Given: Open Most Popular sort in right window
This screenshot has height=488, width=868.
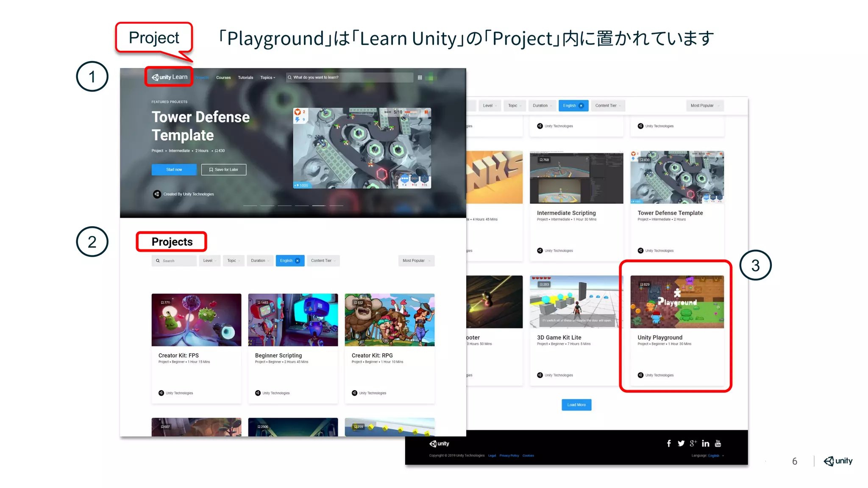Looking at the screenshot, I should (x=705, y=105).
